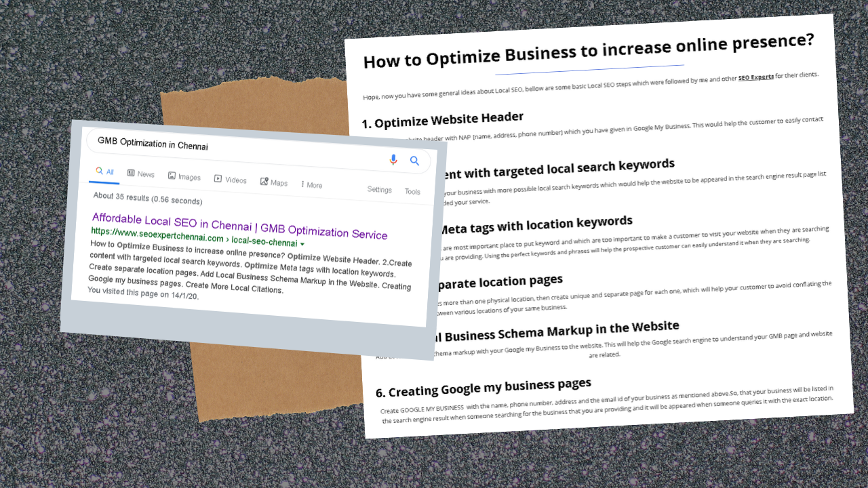Open the Settings menu under search bar
Image resolution: width=868 pixels, height=488 pixels.
tap(379, 190)
